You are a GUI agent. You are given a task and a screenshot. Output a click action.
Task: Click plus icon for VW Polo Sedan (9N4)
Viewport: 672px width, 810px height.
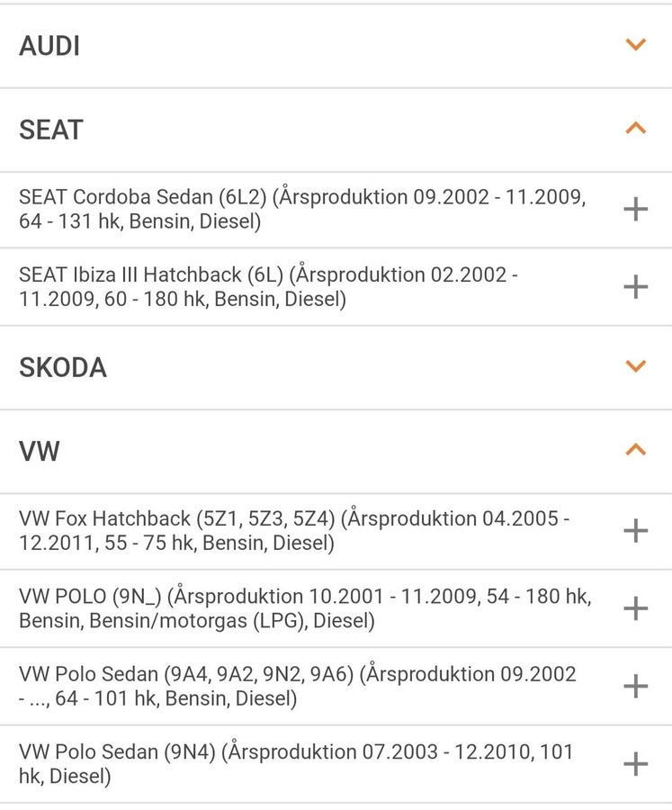(635, 764)
